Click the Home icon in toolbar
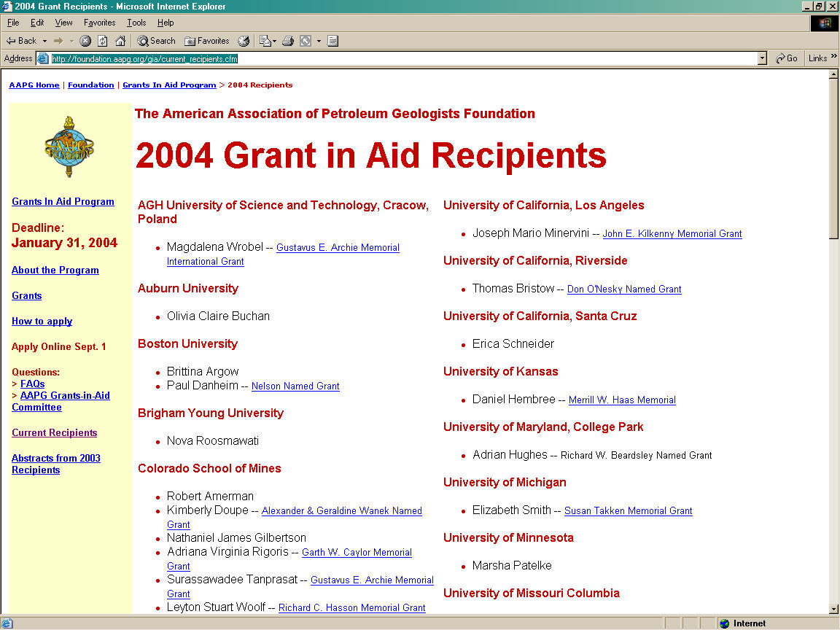This screenshot has width=840, height=630. pos(120,41)
